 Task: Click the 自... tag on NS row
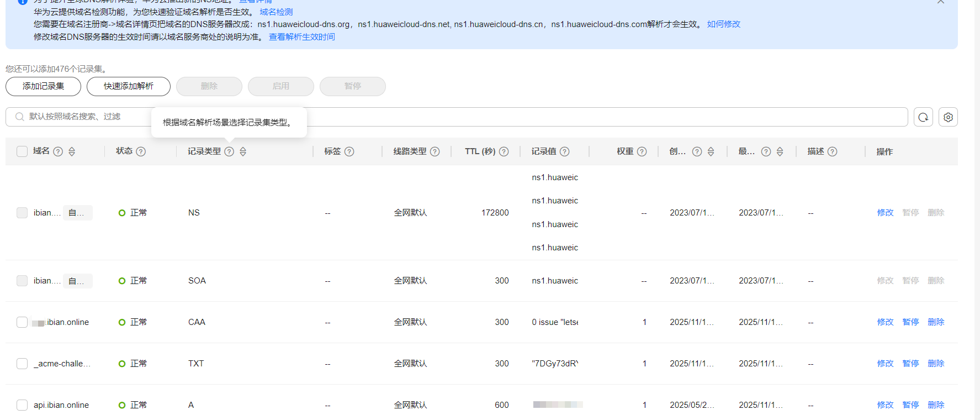coord(78,213)
